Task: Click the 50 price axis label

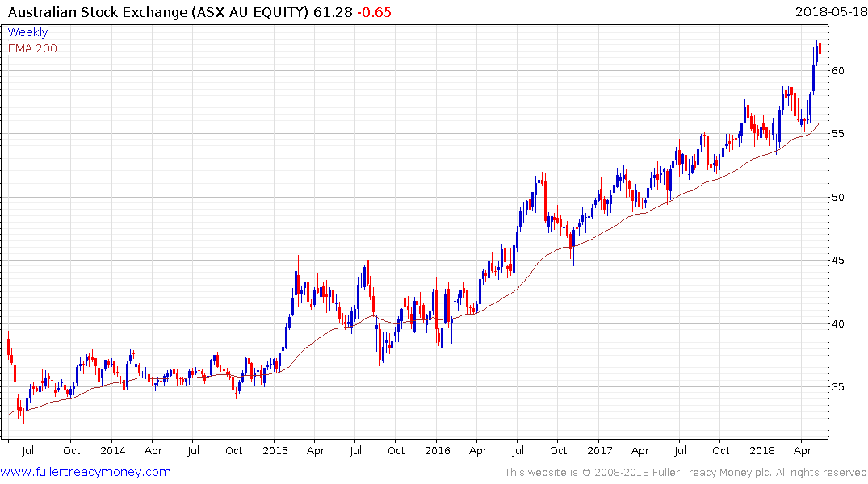Action: coord(837,197)
